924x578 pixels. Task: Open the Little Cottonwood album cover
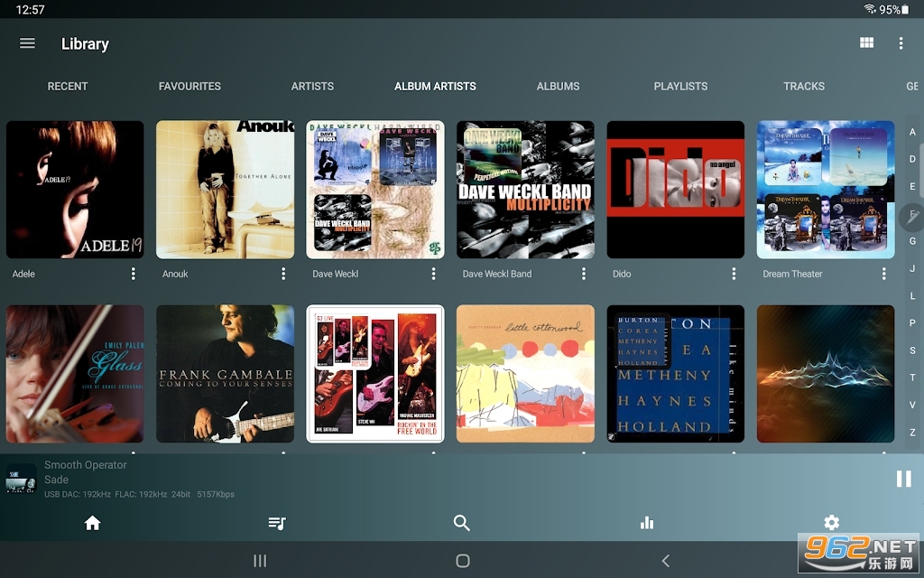[526, 373]
